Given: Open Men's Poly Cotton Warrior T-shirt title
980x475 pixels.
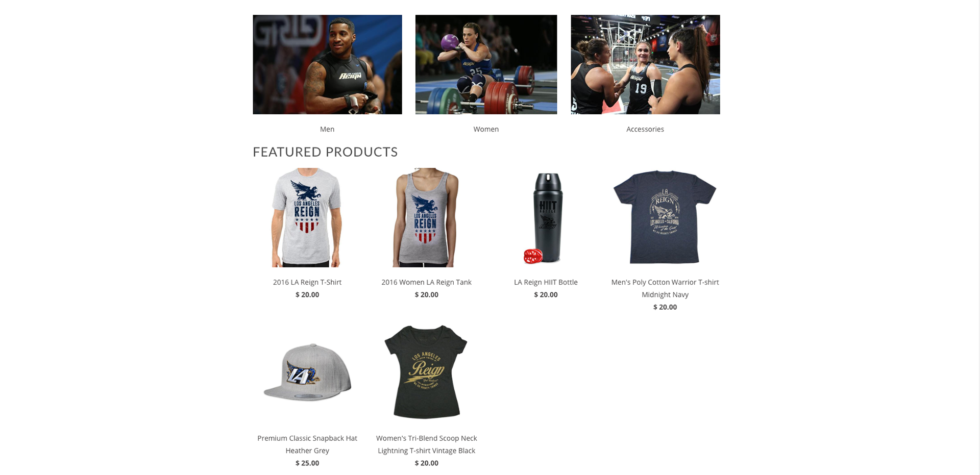Looking at the screenshot, I should pyautogui.click(x=665, y=288).
